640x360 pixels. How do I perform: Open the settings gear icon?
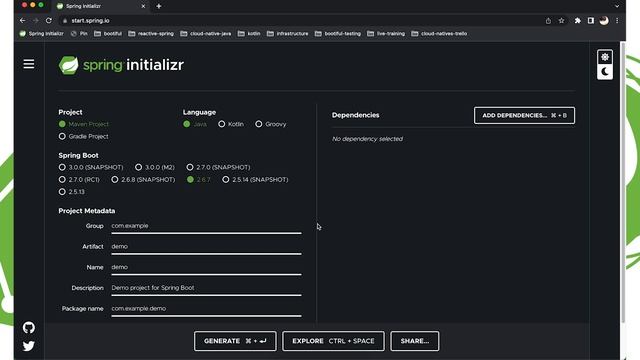coord(604,57)
